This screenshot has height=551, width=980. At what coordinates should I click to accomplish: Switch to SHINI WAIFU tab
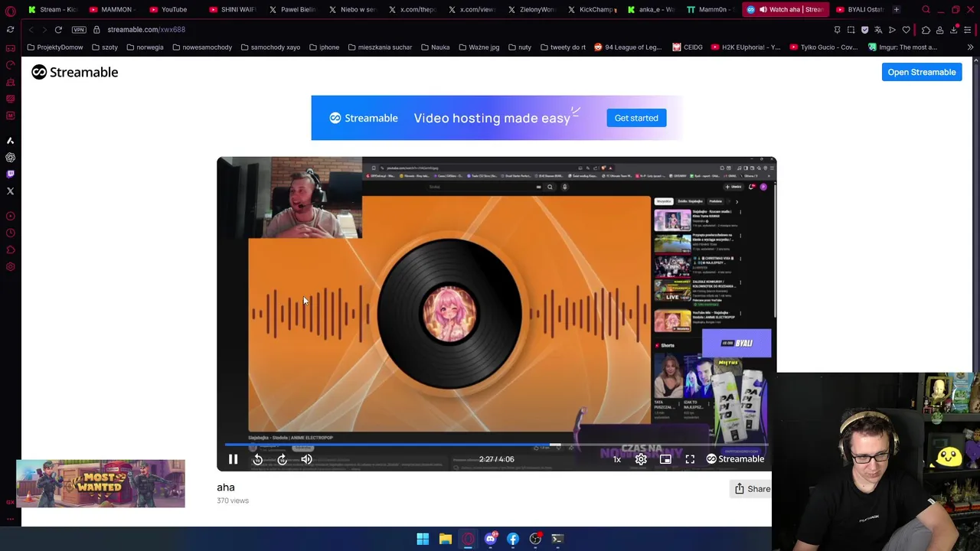coord(232,9)
